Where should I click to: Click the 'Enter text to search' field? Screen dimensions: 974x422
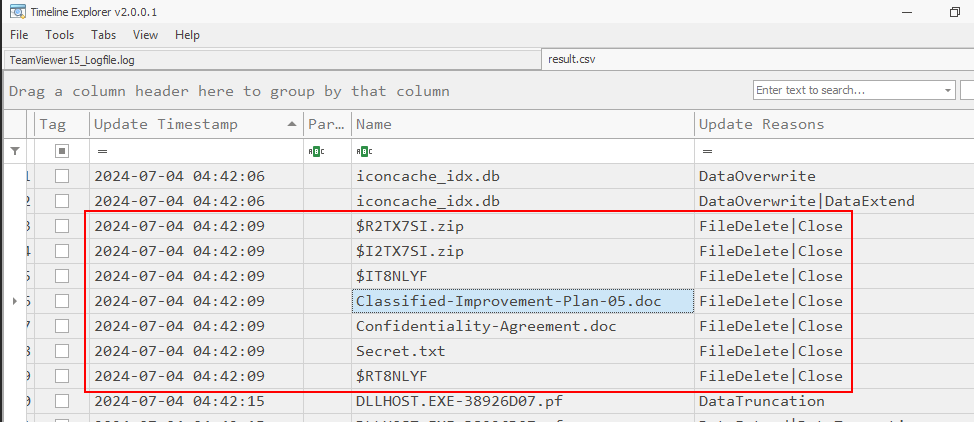click(x=846, y=90)
